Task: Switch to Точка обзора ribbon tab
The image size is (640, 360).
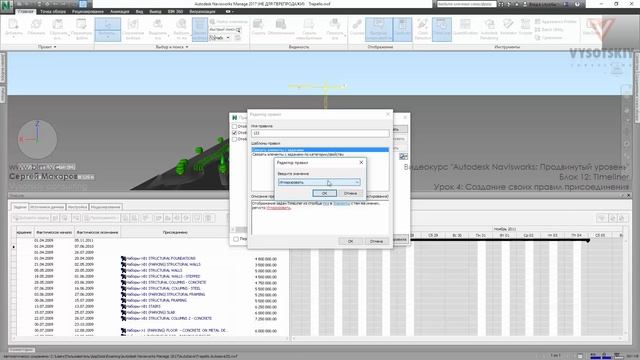Action: pyautogui.click(x=53, y=11)
